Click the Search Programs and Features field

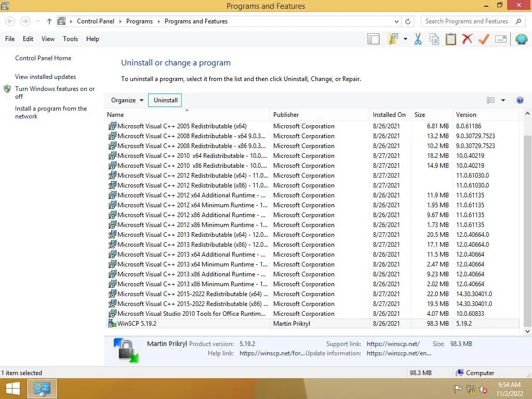pyautogui.click(x=474, y=21)
